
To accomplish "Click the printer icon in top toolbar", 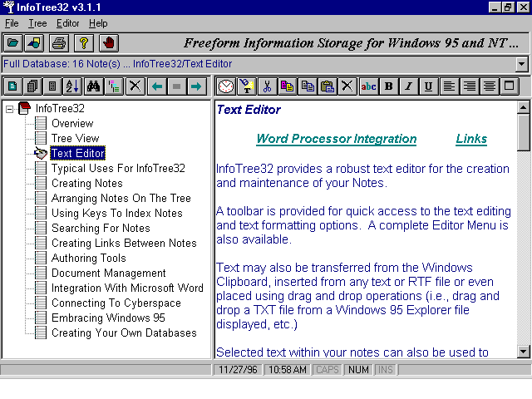I will (59, 42).
